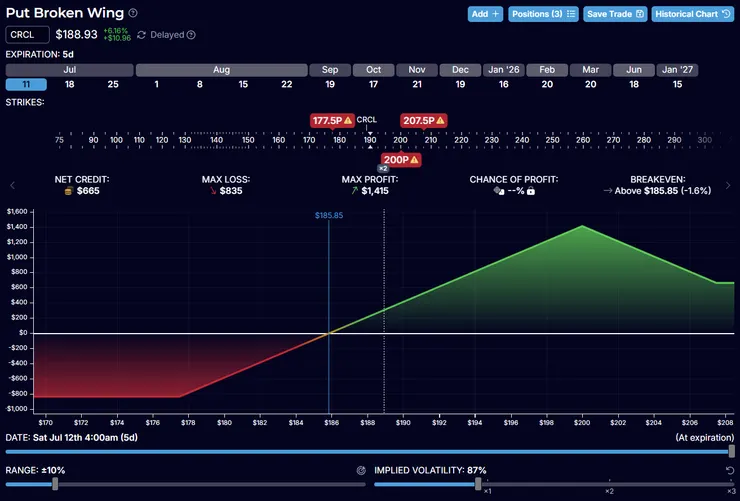Click the 207.5P strike marker

(x=423, y=121)
